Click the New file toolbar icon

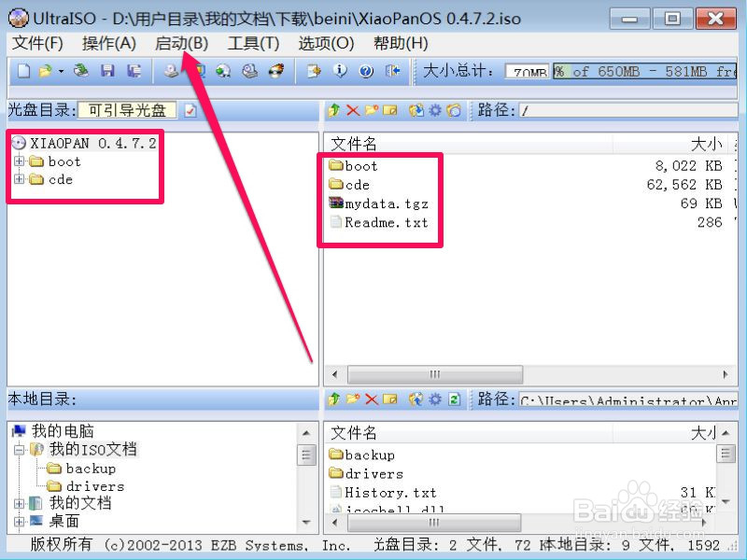[23, 72]
